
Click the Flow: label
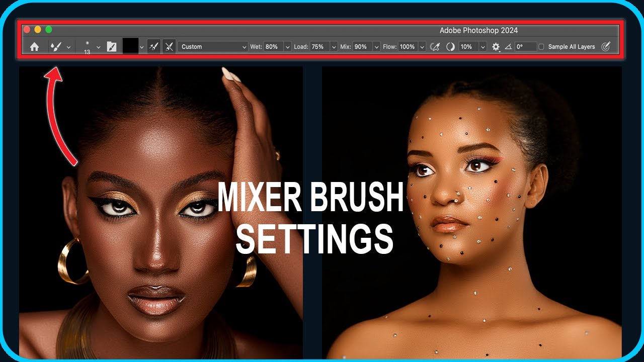click(389, 47)
